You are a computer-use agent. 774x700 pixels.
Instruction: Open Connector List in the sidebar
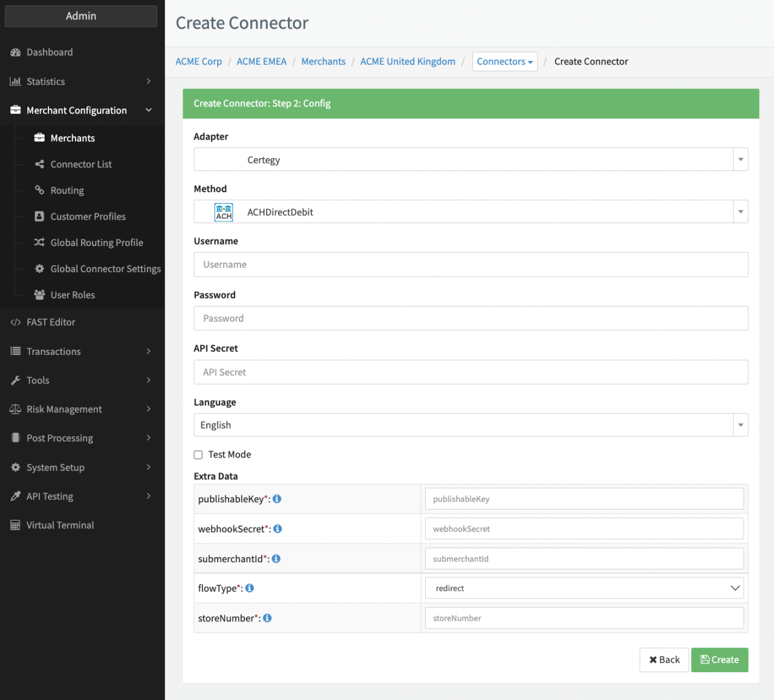coord(81,164)
